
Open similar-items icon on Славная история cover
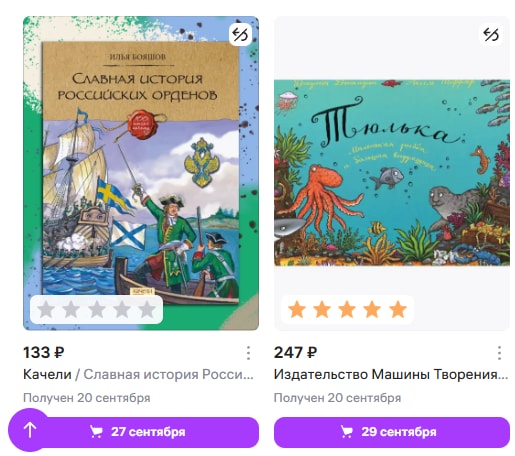click(241, 34)
